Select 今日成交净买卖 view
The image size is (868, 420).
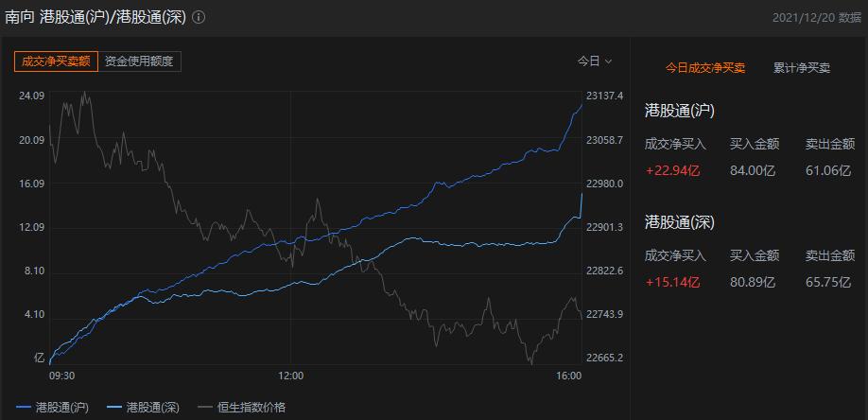704,68
